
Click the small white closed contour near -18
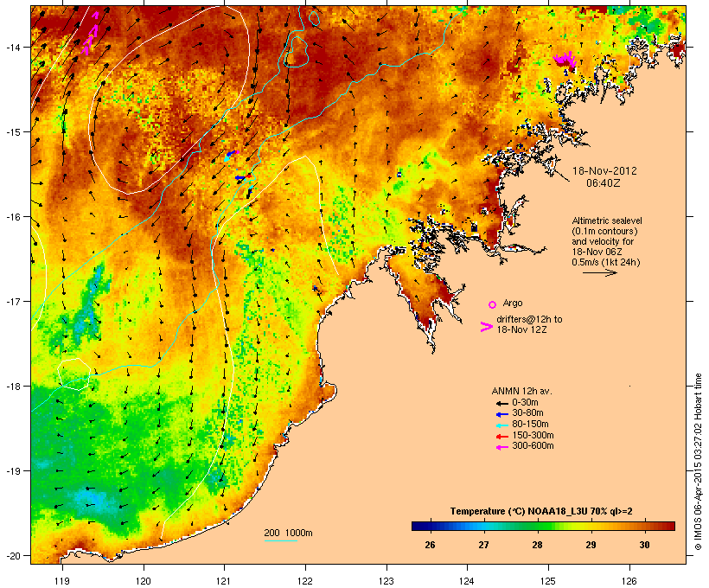click(x=74, y=374)
